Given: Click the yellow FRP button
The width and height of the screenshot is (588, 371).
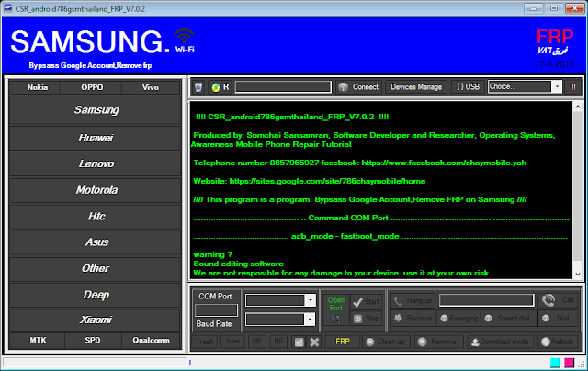Looking at the screenshot, I should 343,342.
